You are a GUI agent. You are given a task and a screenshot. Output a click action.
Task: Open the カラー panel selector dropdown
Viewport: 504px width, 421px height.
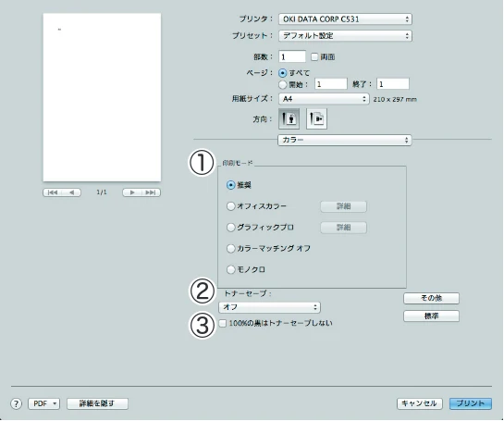pyautogui.click(x=344, y=140)
